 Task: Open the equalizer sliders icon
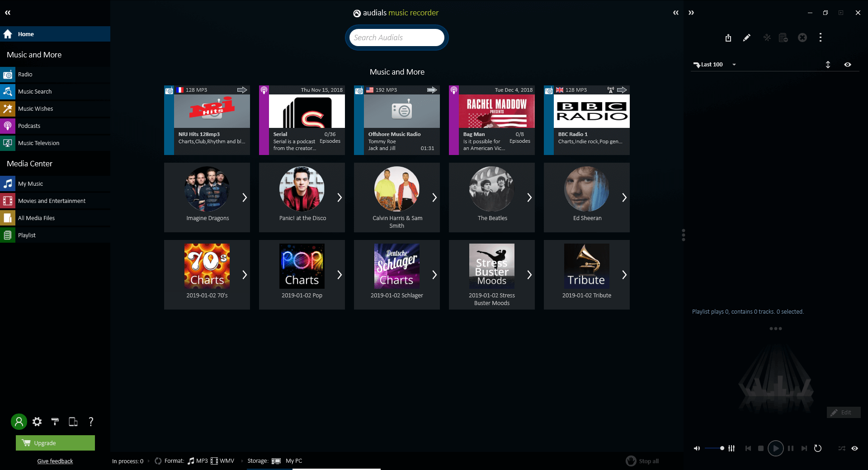[x=731, y=448]
